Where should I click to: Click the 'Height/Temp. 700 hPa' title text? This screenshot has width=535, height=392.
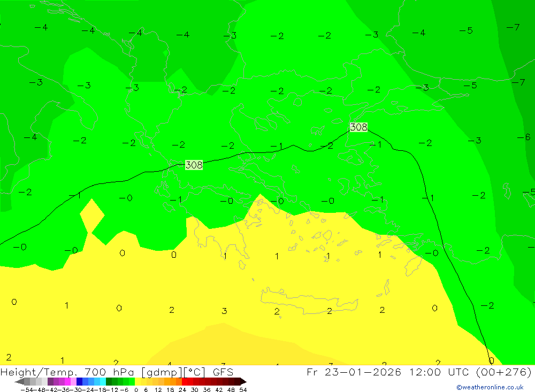tap(68, 372)
